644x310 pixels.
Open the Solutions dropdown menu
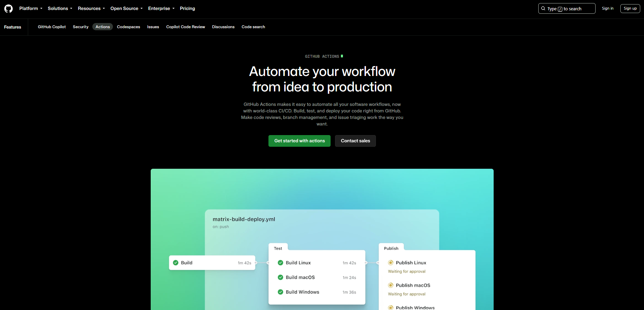[60, 9]
